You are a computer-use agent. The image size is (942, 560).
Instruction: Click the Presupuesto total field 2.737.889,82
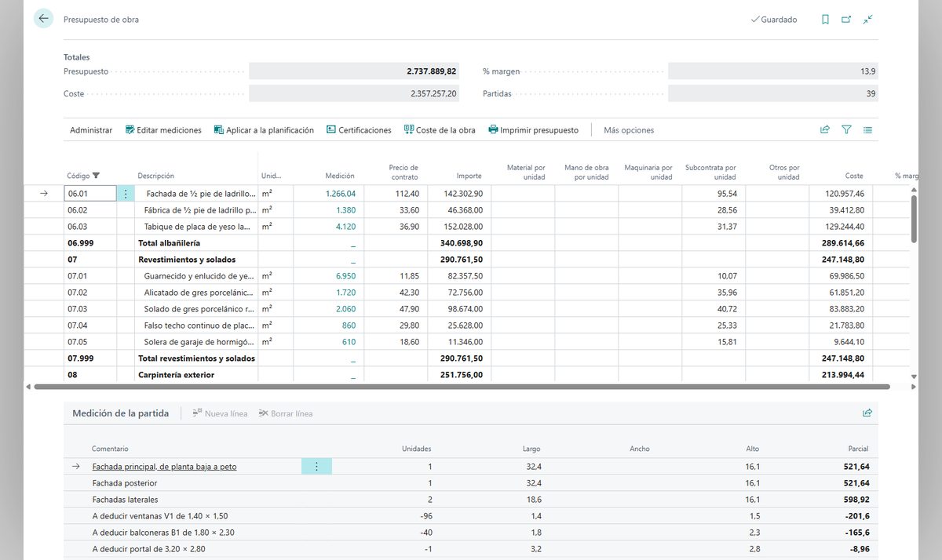coord(353,71)
